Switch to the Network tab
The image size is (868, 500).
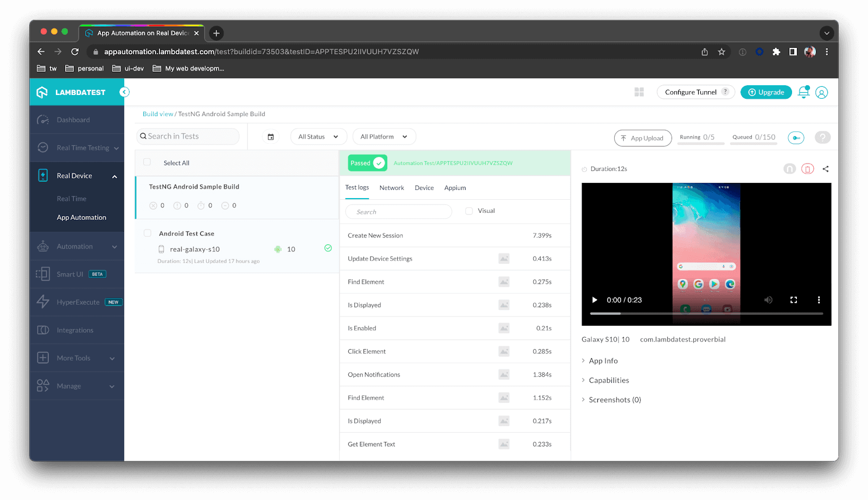coord(391,187)
